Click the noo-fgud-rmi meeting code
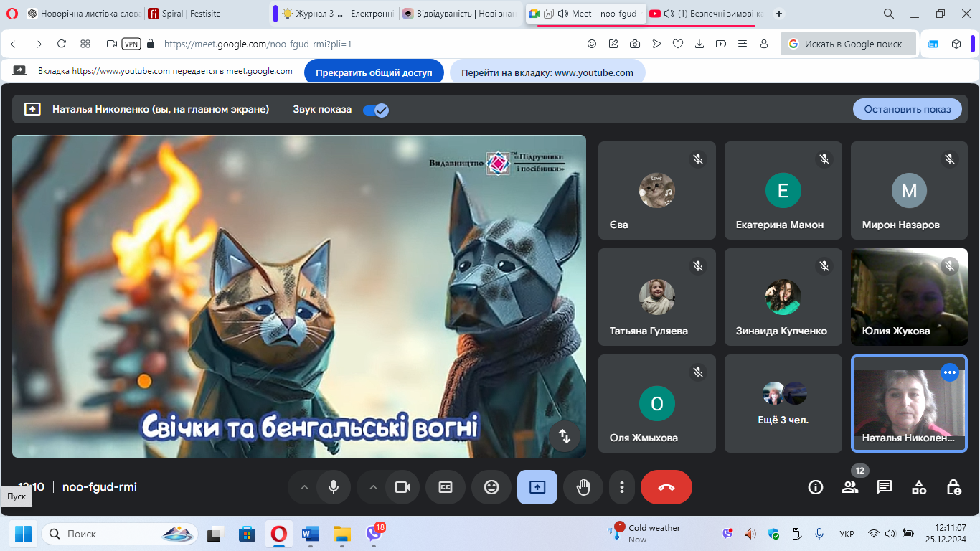 click(x=100, y=487)
